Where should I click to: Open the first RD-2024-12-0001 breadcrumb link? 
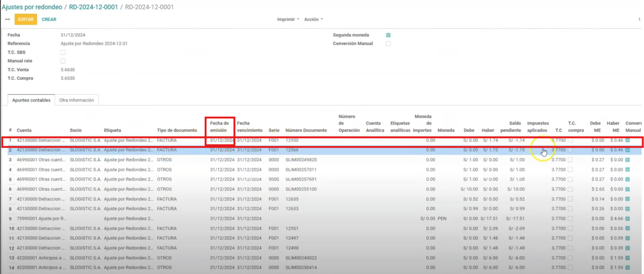coord(93,7)
